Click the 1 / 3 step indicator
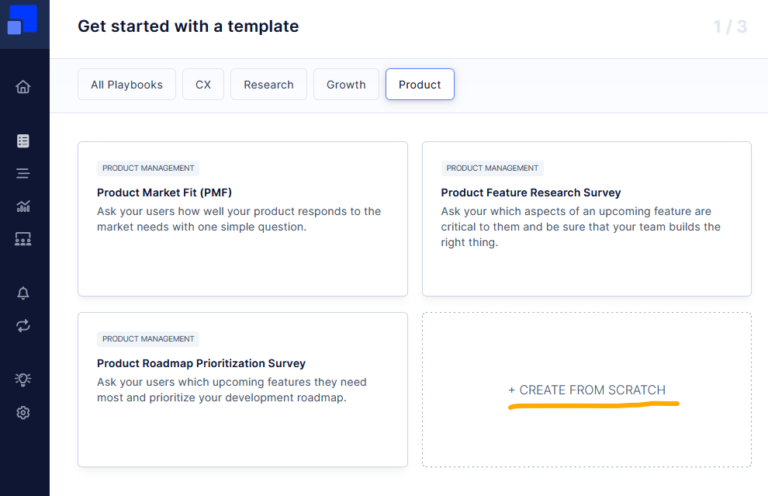 [730, 27]
